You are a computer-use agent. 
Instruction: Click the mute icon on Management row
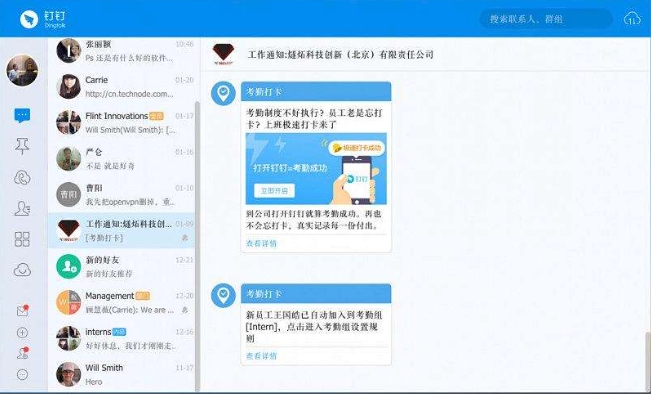click(x=185, y=310)
